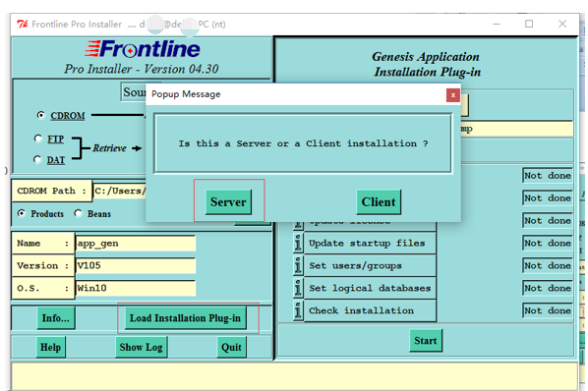
Task: Click info icon beside Check installation
Action: 298,310
